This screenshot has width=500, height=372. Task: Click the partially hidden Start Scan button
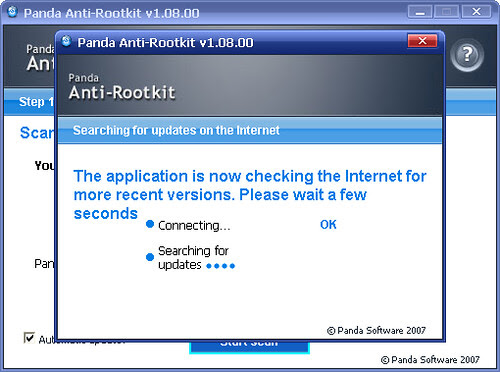pos(249,347)
